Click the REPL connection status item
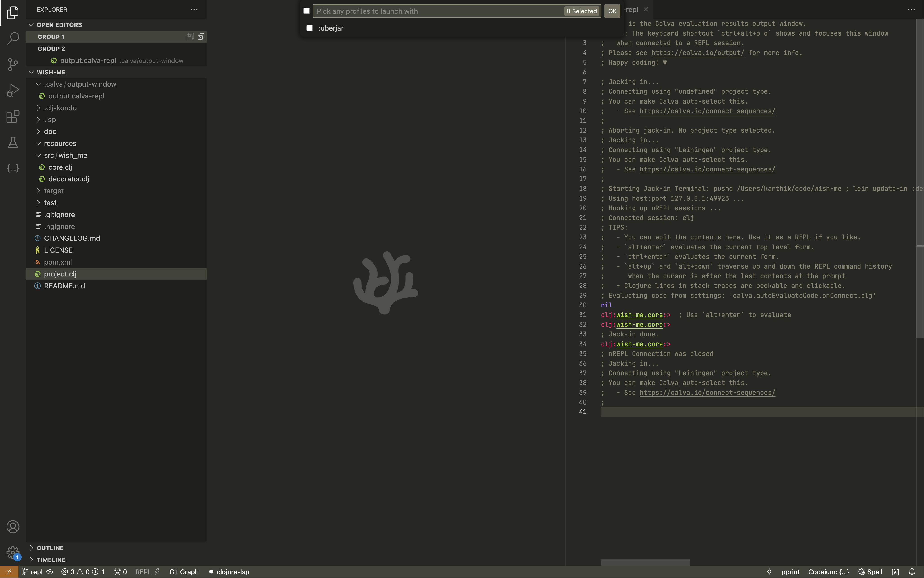 click(147, 571)
